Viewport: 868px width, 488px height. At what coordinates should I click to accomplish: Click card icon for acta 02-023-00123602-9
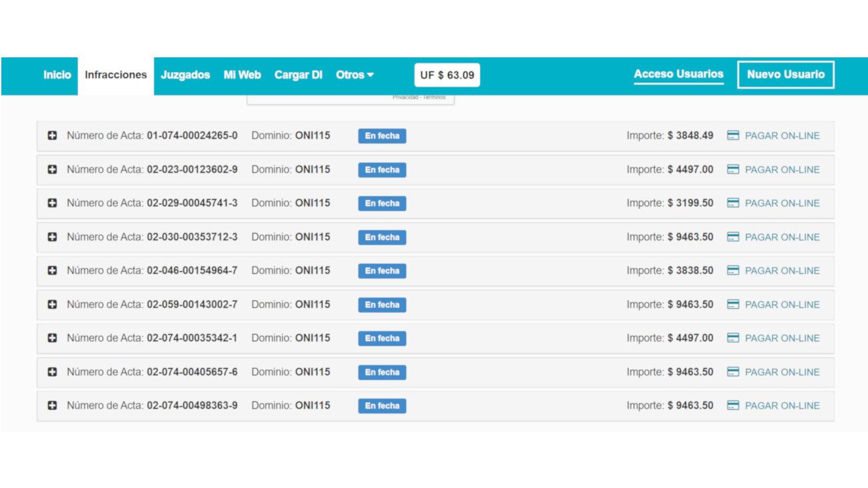(x=733, y=169)
